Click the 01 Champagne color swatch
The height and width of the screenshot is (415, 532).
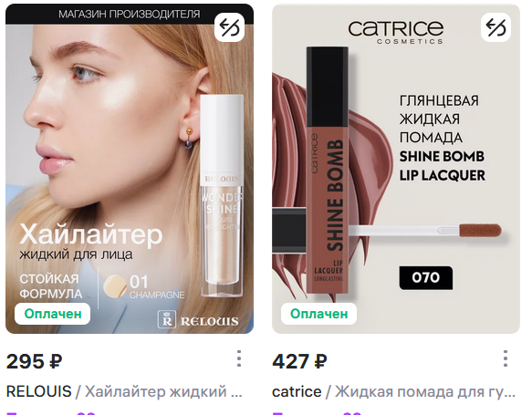[x=115, y=285]
